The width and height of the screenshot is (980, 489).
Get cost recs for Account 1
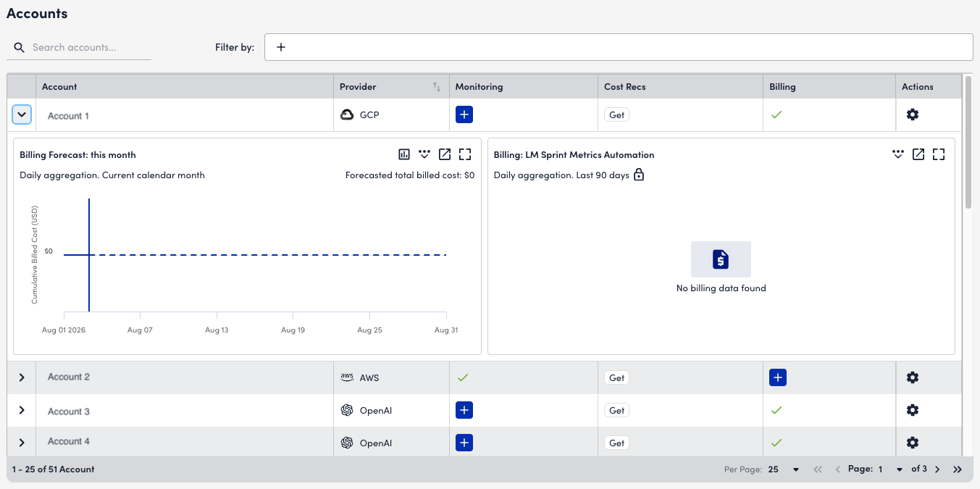click(x=617, y=114)
